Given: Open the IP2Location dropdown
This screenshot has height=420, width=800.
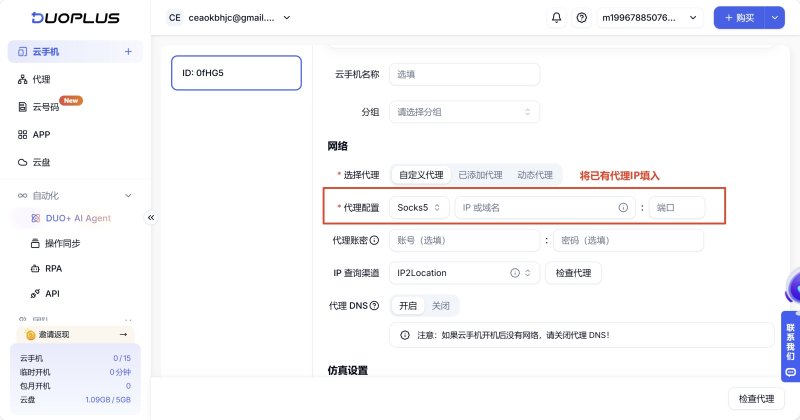Looking at the screenshot, I should (x=464, y=273).
